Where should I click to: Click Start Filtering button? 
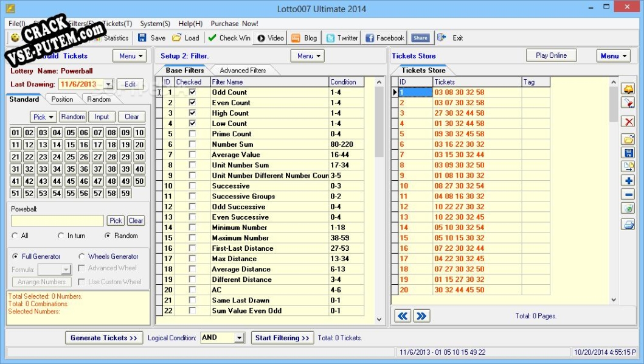pos(282,338)
